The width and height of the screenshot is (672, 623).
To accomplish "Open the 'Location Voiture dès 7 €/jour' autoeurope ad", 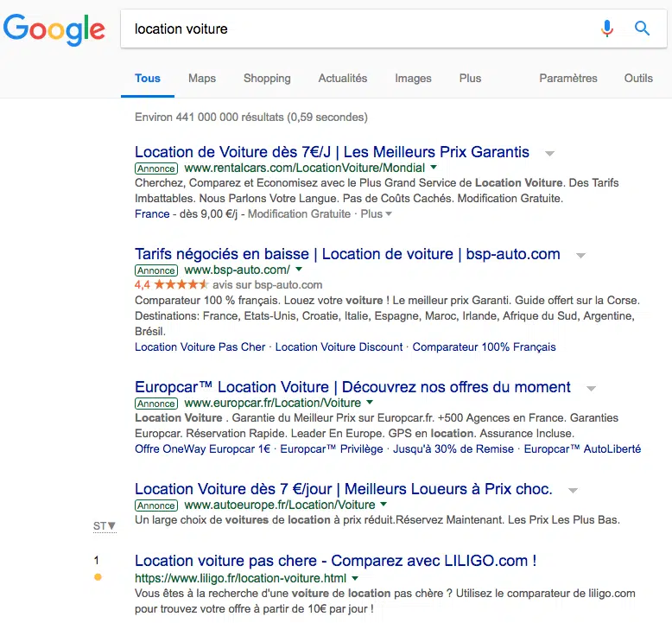I will (343, 489).
